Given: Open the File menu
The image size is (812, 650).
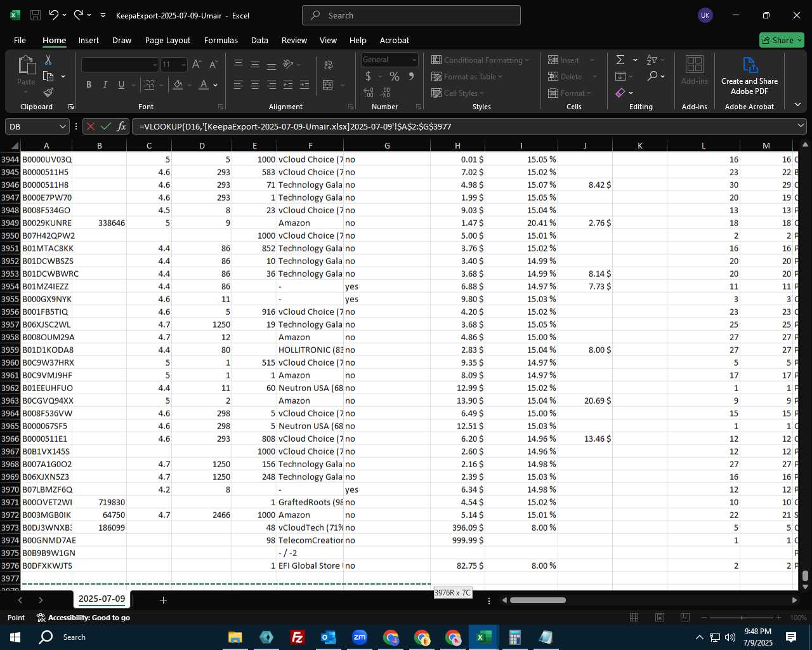Looking at the screenshot, I should pyautogui.click(x=20, y=40).
